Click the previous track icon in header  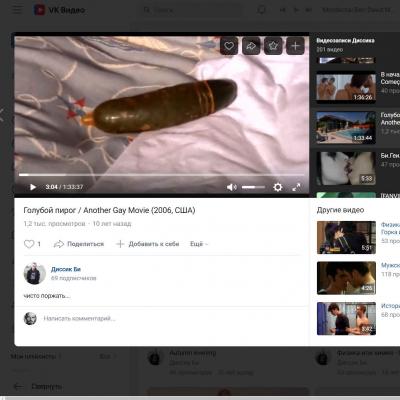pyautogui.click(x=283, y=10)
